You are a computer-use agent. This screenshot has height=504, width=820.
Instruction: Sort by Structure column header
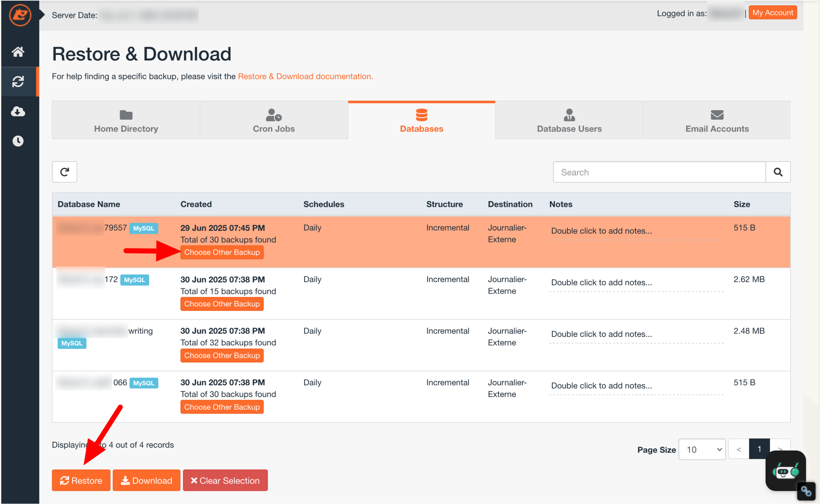445,204
